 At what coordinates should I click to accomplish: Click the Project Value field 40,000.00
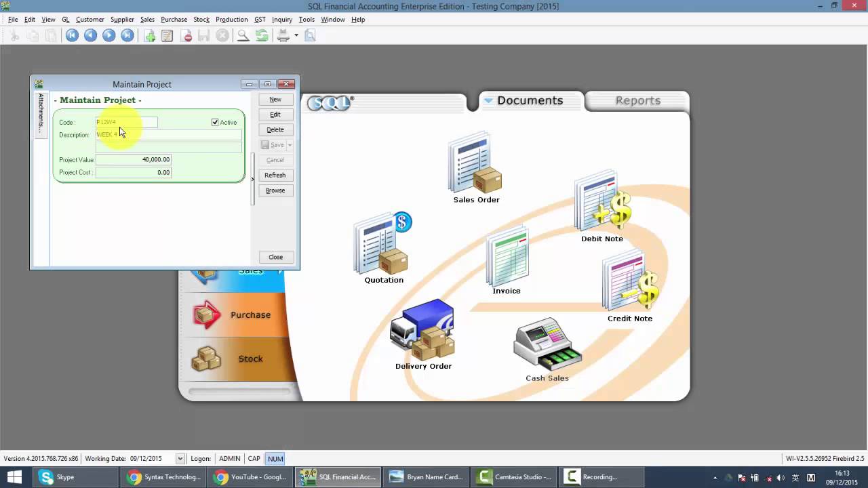[134, 160]
